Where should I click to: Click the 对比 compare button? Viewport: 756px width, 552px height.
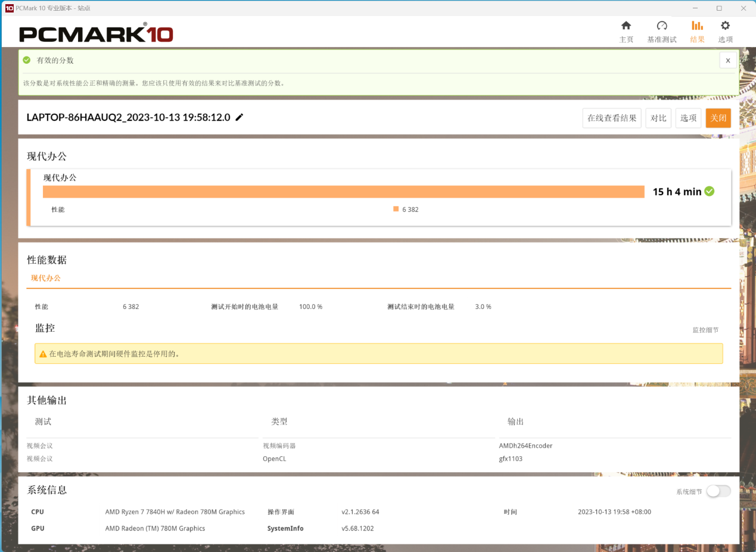658,118
